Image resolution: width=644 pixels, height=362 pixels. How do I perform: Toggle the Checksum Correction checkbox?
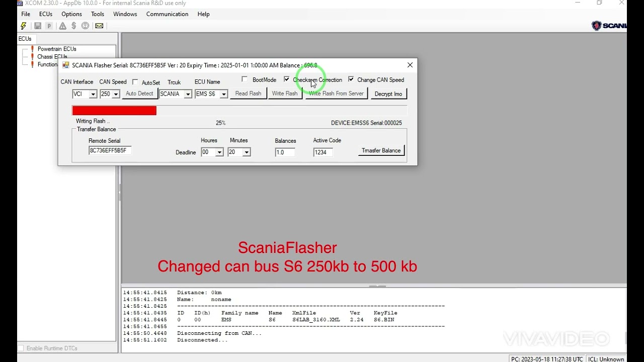pos(287,79)
